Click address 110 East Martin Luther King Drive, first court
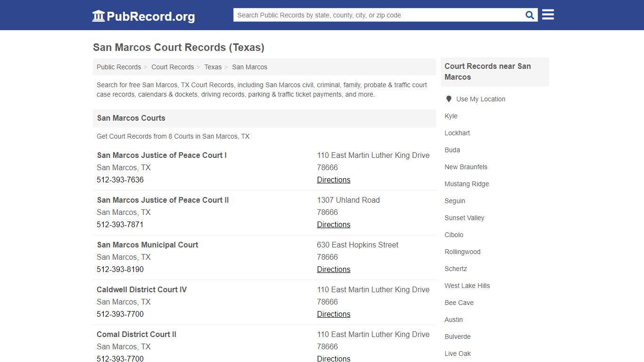 [373, 155]
